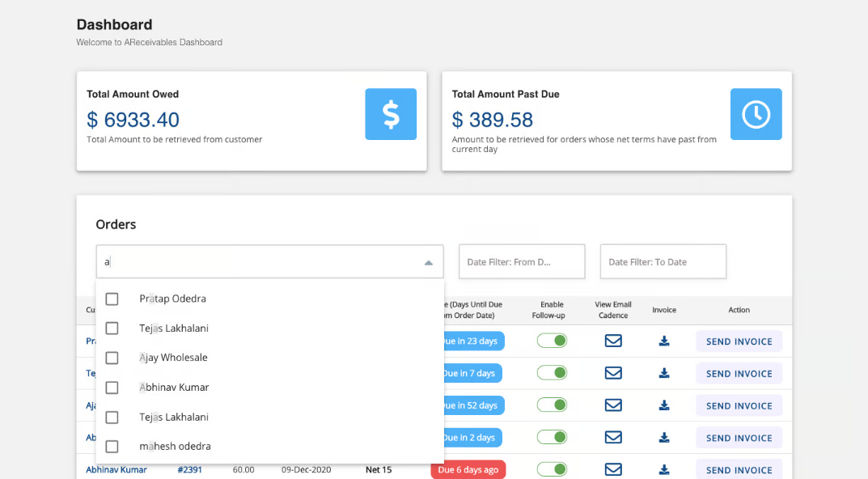Select the Ajay Wholesale checkbox
This screenshot has height=479, width=868.
[112, 358]
